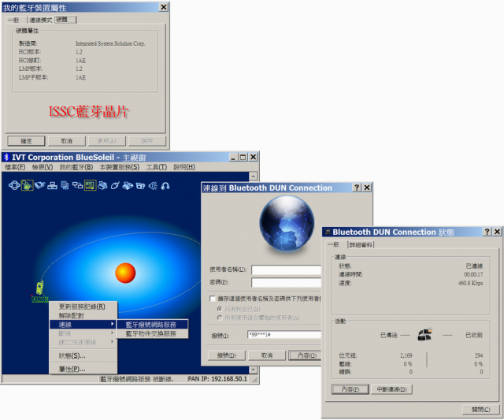The height and width of the screenshot is (420, 504).
Task: Click BlueSoleil scrollbar down arrow
Action: (254, 370)
